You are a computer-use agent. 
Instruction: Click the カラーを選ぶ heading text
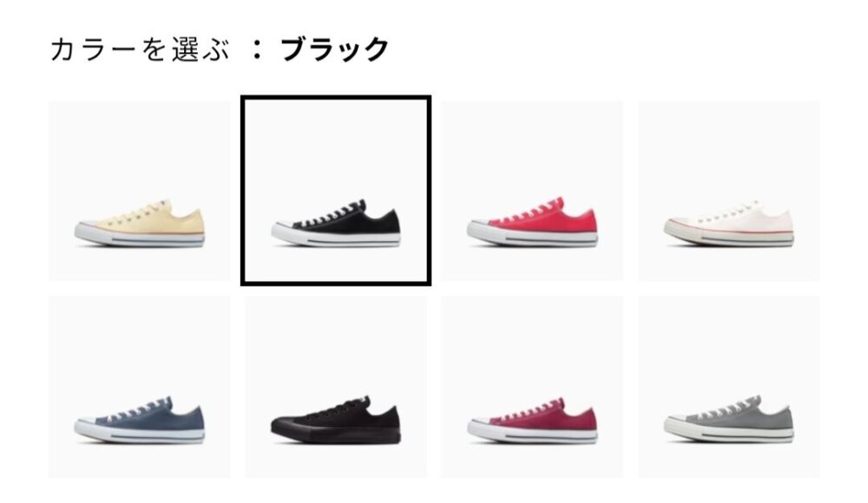pyautogui.click(x=140, y=49)
